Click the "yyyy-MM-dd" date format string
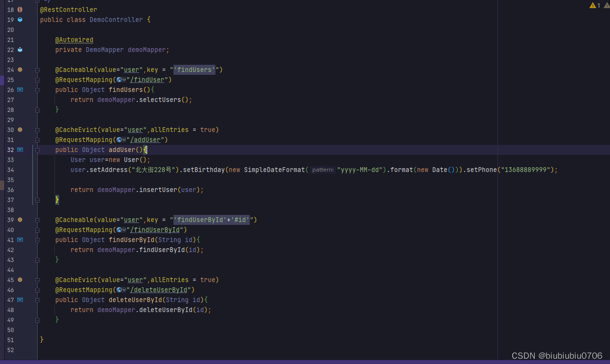The width and height of the screenshot is (610, 364). coord(361,170)
